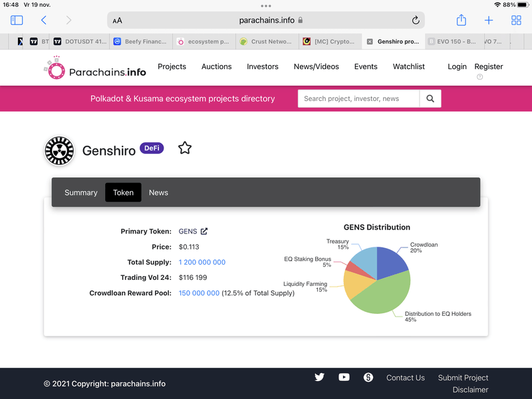Open the dollar coin icon in the footer
532x399 pixels.
(368, 377)
